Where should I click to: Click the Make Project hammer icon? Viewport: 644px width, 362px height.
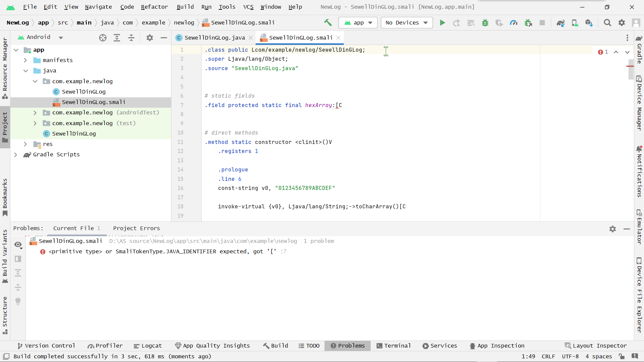tap(328, 22)
